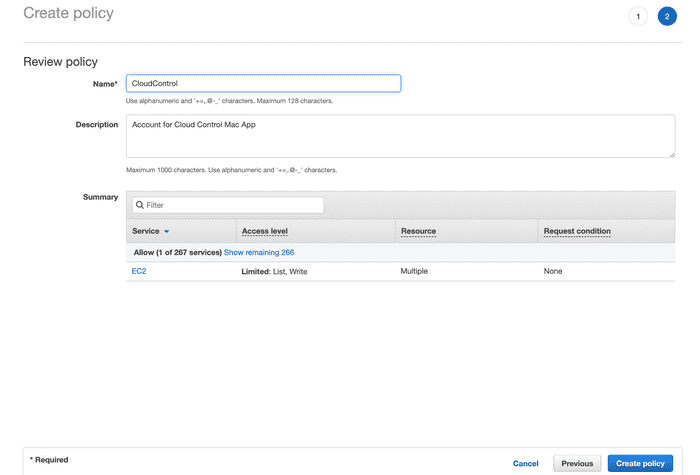The width and height of the screenshot is (700, 475).
Task: Expand Show remaining 266 services link
Action: 259,252
